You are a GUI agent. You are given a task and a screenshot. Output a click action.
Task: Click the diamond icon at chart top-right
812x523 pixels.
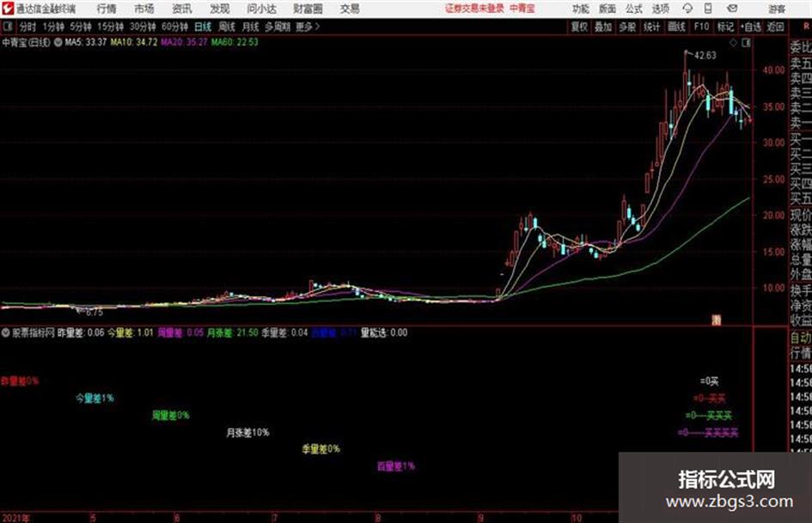[x=733, y=43]
